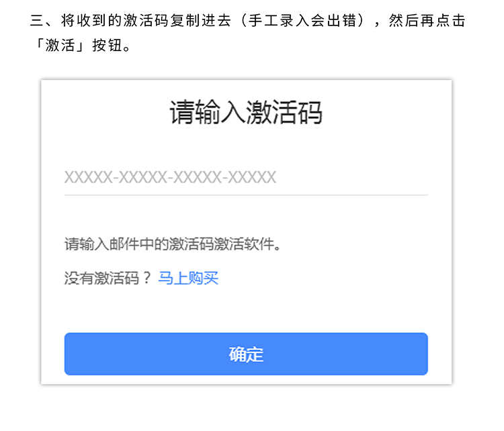The width and height of the screenshot is (504, 431).
Task: Click the 然后再点击 text in instructions
Action: (427, 21)
